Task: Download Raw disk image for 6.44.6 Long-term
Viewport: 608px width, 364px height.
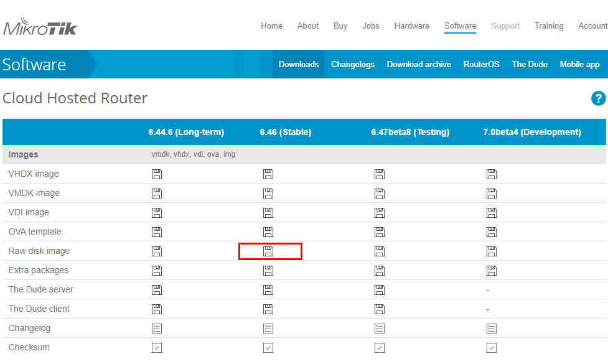Action: [x=157, y=251]
